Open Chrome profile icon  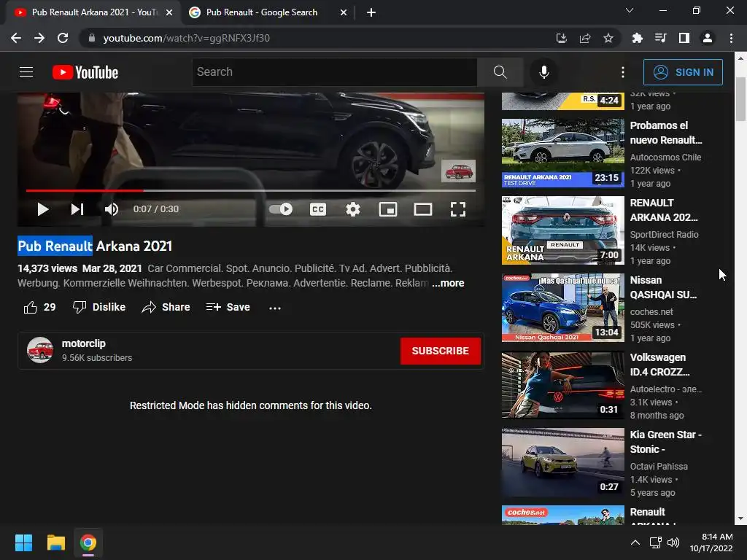tap(708, 38)
